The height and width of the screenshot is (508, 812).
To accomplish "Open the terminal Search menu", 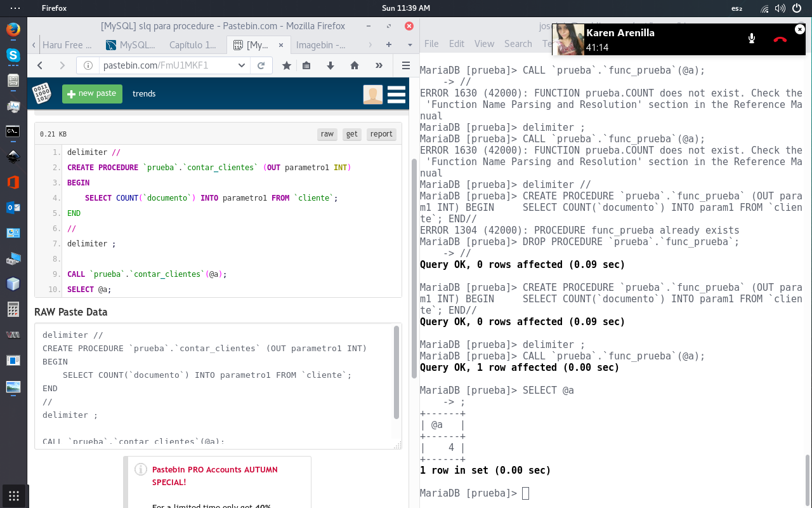I will tap(518, 44).
